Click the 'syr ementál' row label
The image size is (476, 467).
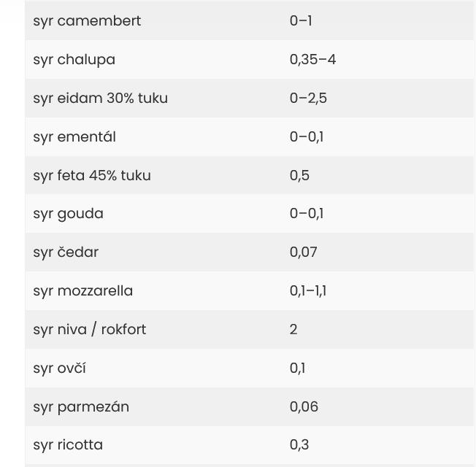tap(74, 137)
